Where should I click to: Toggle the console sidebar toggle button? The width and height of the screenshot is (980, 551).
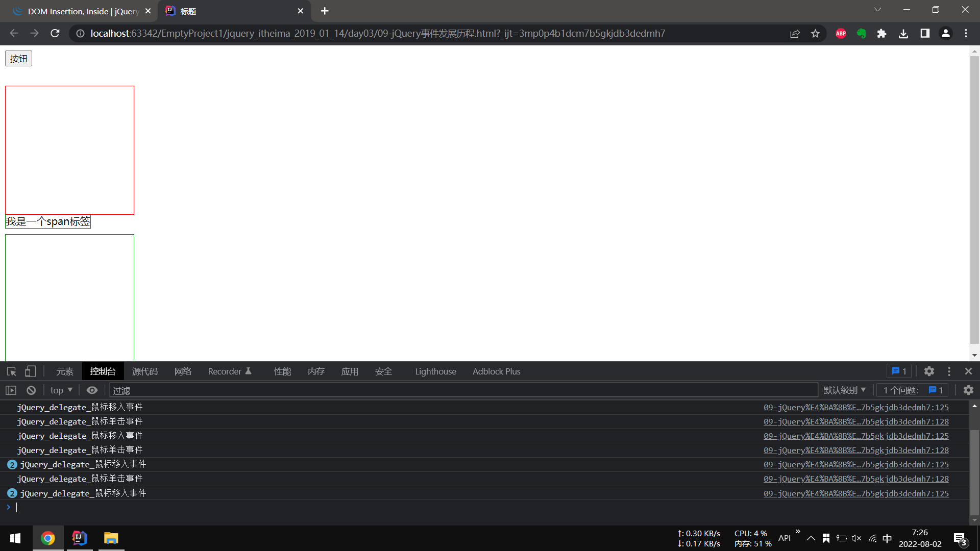pos(11,390)
